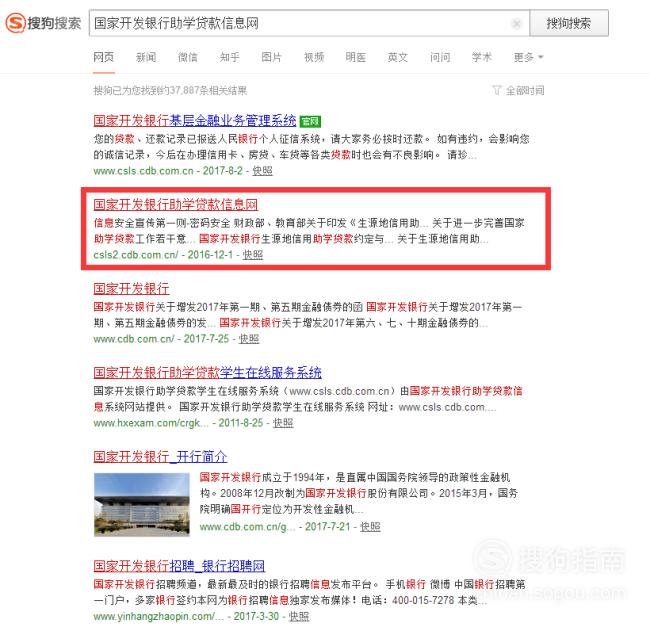Expand the 更多 dropdown

tap(528, 57)
